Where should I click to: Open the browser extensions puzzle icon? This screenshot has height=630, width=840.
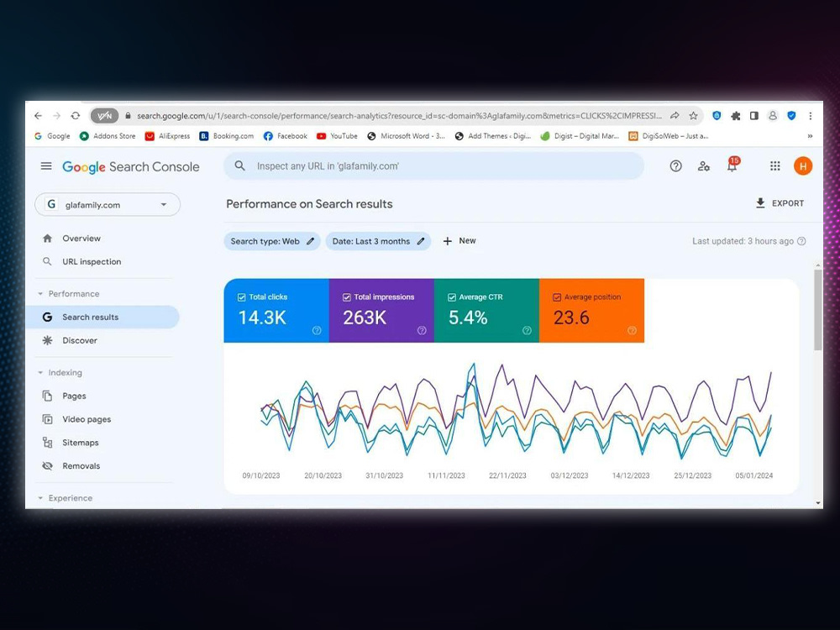[736, 116]
